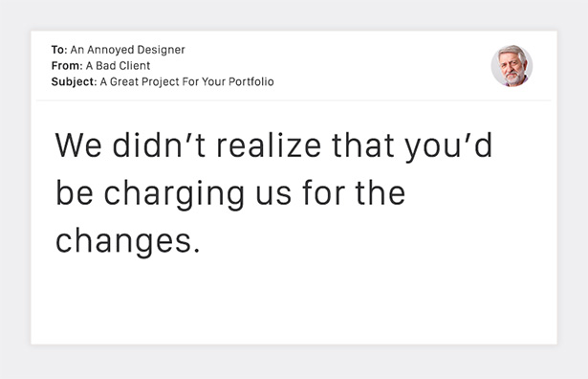Viewport: 588px width, 379px height.
Task: Click the word "for" in the message
Action: click(x=323, y=192)
